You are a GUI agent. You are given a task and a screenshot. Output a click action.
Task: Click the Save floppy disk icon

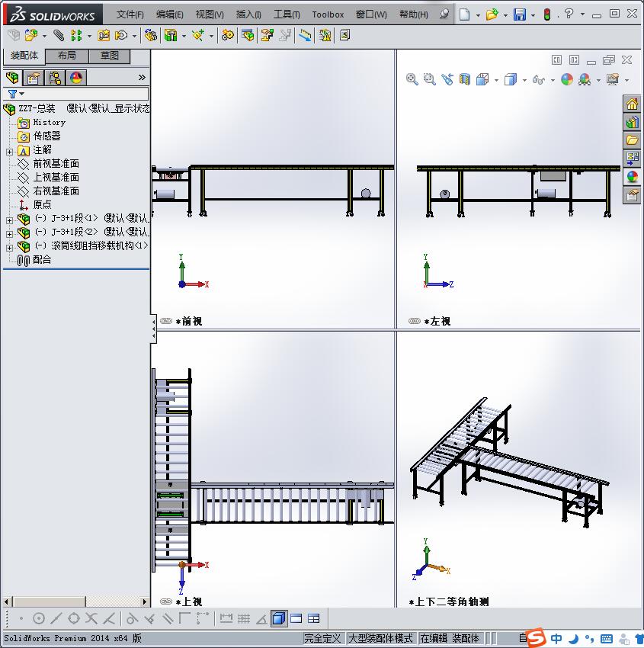coord(519,14)
